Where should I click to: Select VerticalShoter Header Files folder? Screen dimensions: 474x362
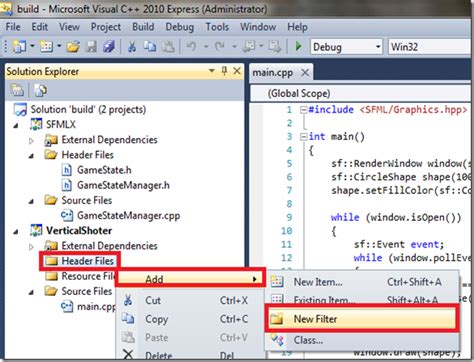pos(87,261)
